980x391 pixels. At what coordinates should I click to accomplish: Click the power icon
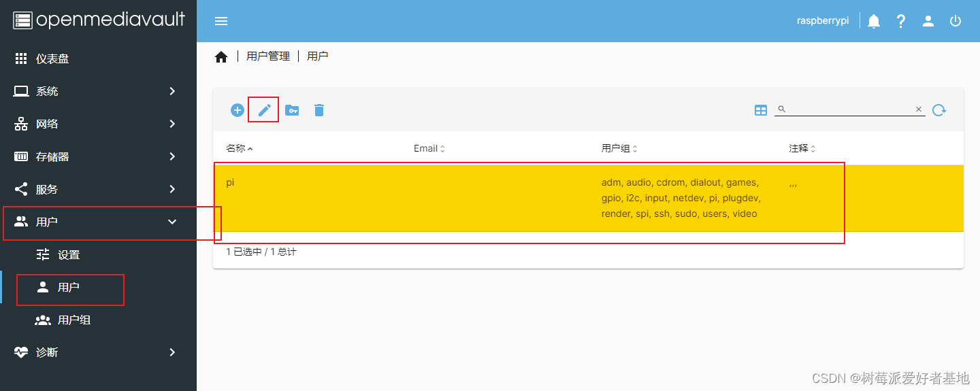tap(955, 21)
